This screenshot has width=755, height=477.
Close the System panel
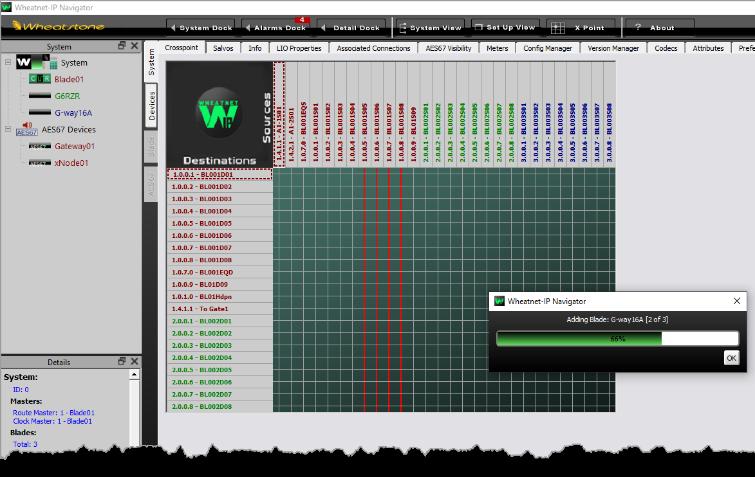135,46
